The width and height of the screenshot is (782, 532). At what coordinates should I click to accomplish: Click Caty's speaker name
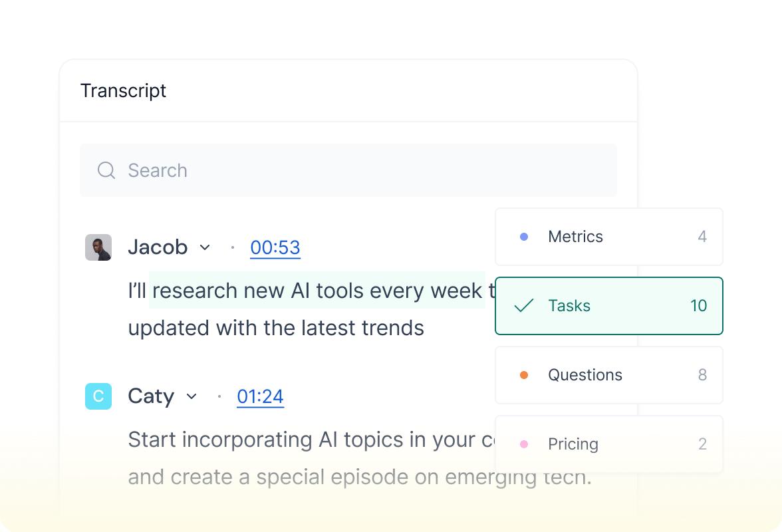click(x=151, y=396)
